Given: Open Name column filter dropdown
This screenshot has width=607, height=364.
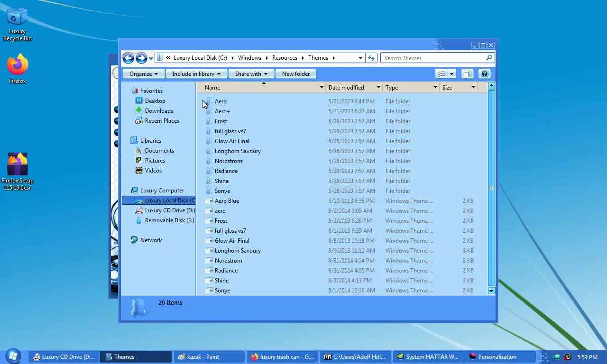Looking at the screenshot, I should tap(322, 88).
